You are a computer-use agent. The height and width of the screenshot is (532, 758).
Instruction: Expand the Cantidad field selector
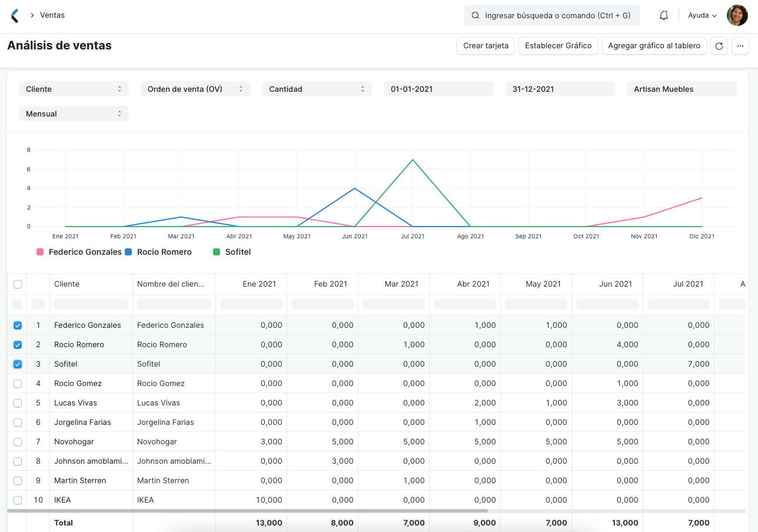pos(316,89)
